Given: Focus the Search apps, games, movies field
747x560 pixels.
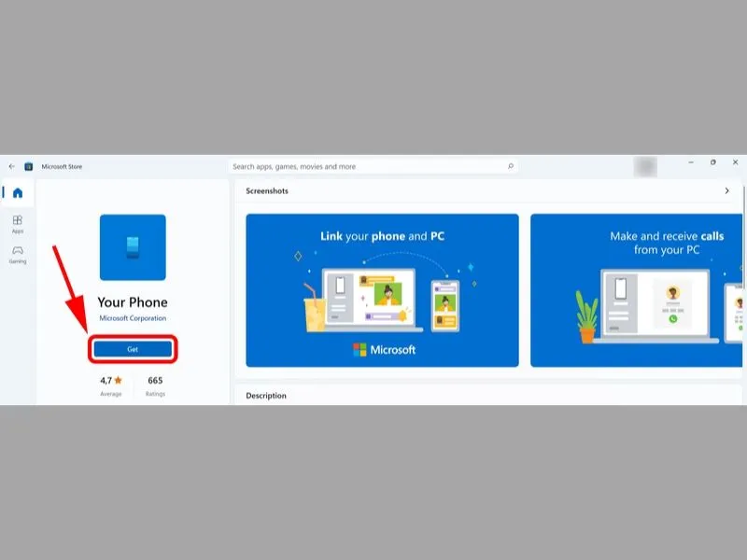Looking at the screenshot, I should [373, 166].
